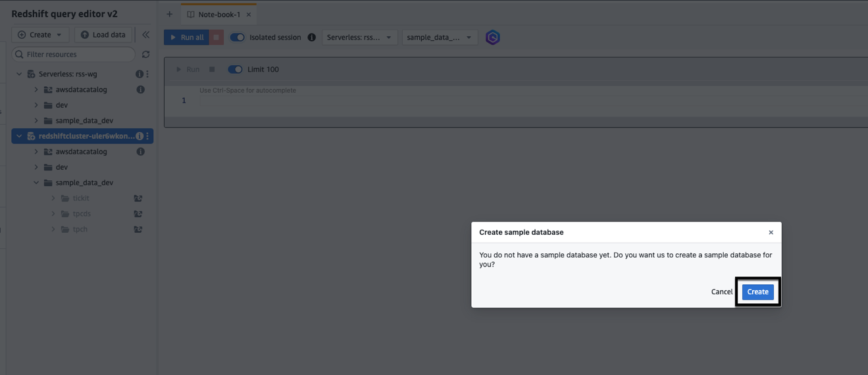Select the Redshift query editor v2 title
This screenshot has width=868, height=375.
tap(64, 14)
